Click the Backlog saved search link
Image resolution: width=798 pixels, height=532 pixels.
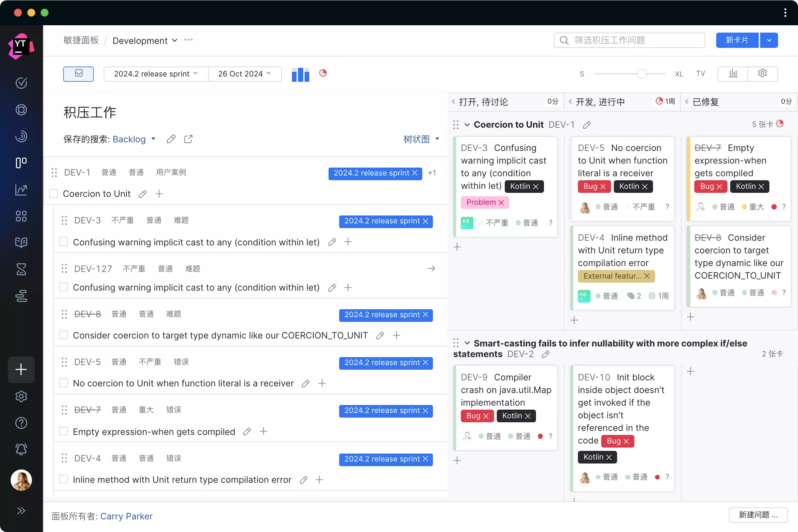coord(129,139)
